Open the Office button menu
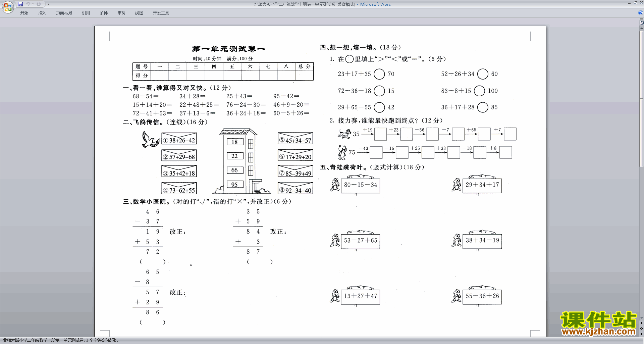Image resolution: width=644 pixels, height=344 pixels. (7, 7)
